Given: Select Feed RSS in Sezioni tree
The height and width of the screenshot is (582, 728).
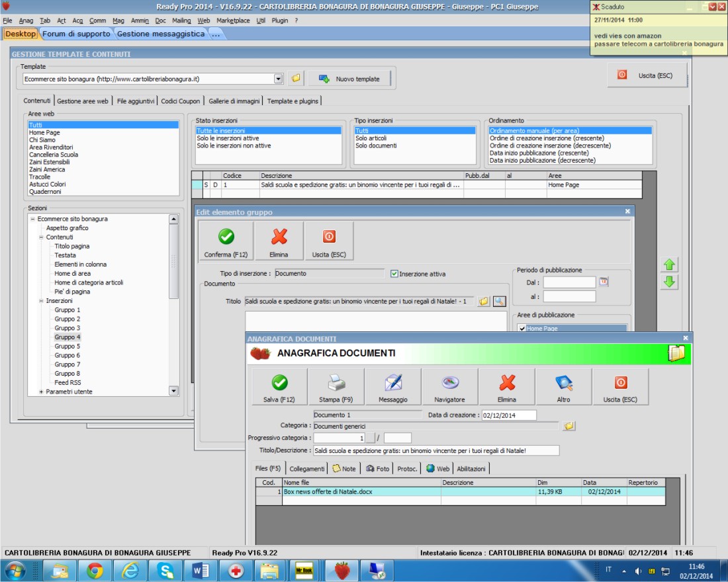Looking at the screenshot, I should click(x=68, y=382).
